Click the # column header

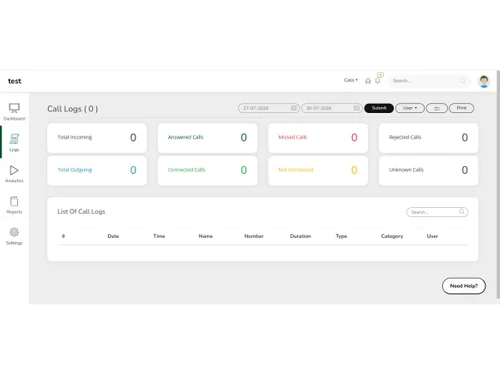click(x=63, y=236)
